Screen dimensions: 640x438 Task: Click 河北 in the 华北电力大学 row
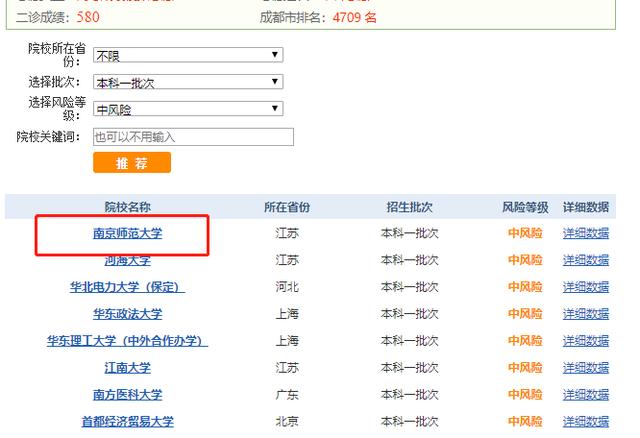click(x=287, y=287)
